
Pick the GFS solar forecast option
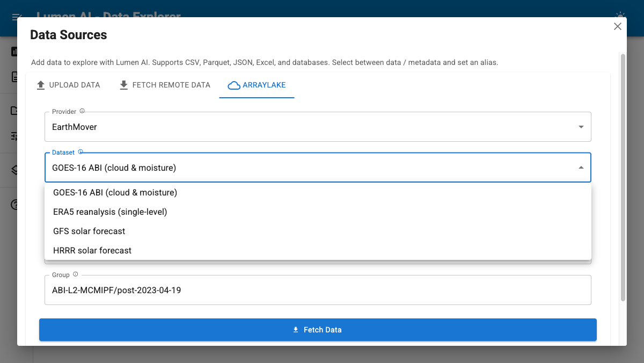click(x=318, y=231)
